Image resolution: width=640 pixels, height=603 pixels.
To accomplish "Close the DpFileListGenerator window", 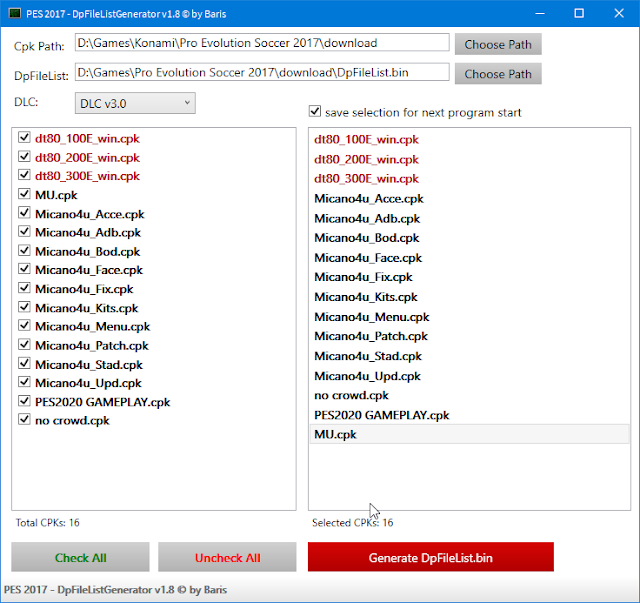I will coord(619,13).
